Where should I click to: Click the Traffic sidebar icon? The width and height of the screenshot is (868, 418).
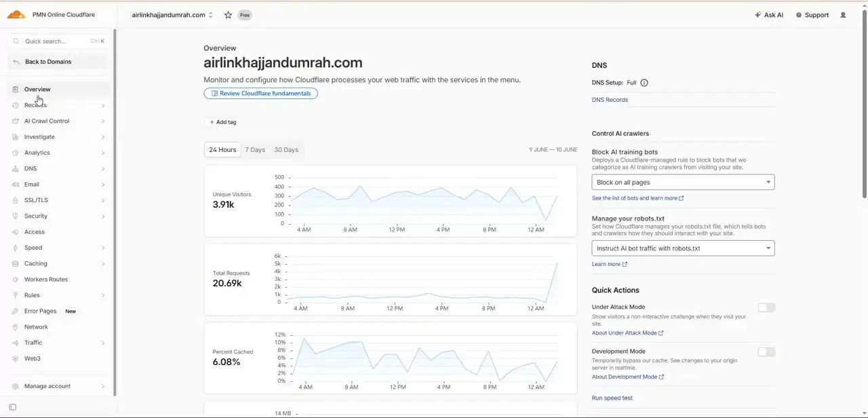coord(15,343)
